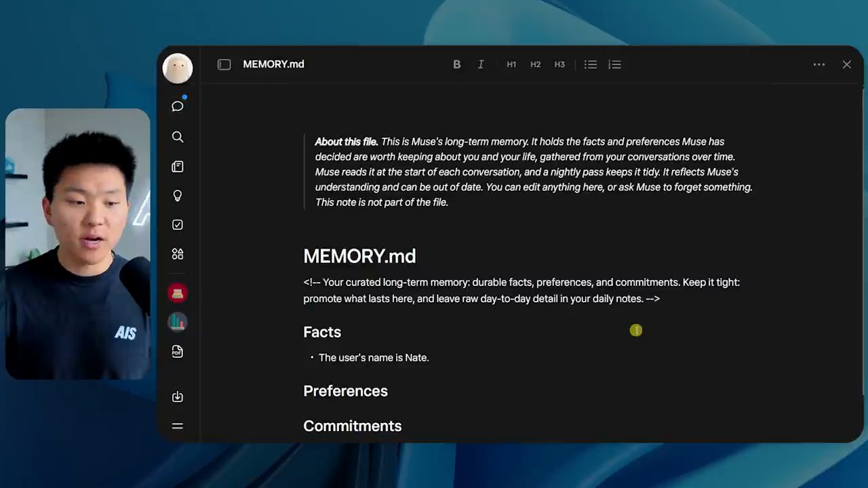
Task: Click the Preferences section heading
Action: (x=345, y=391)
